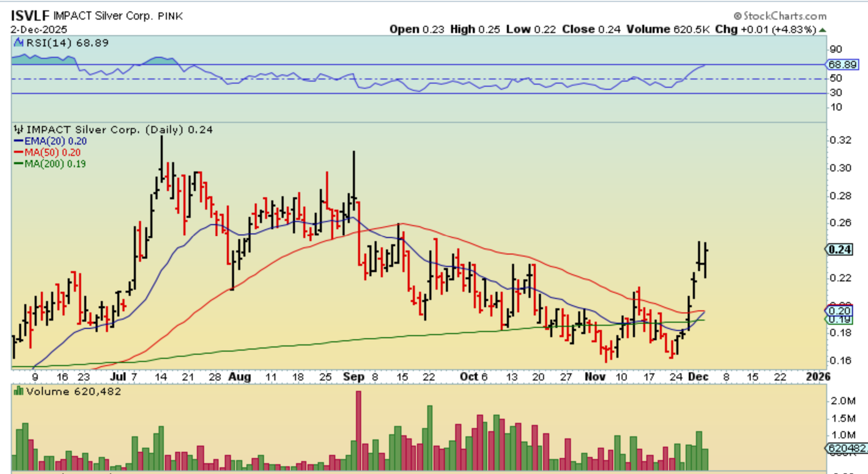The image size is (868, 474).
Task: Click the RSI(14) 68.89 pane label
Action: pos(67,43)
